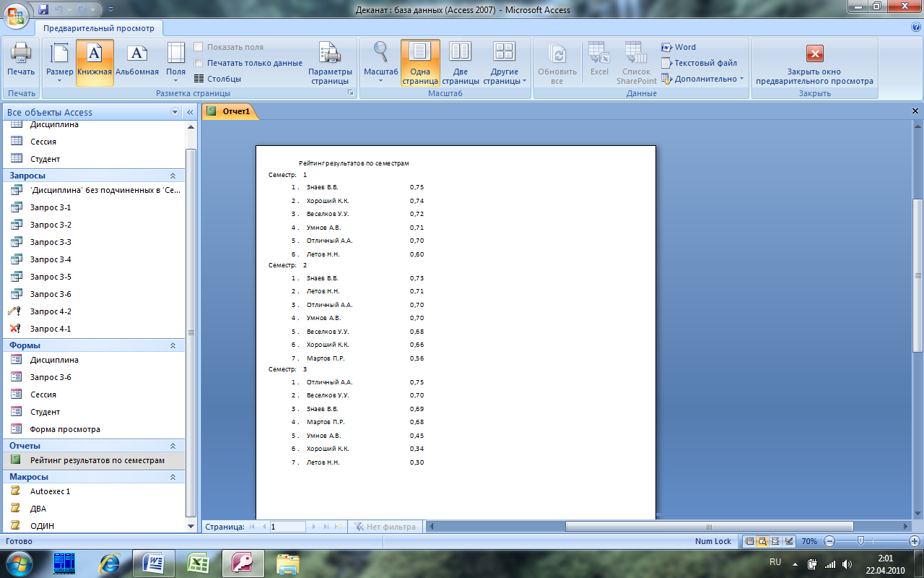
Task: Select form Форма просмотра
Action: tap(94, 429)
